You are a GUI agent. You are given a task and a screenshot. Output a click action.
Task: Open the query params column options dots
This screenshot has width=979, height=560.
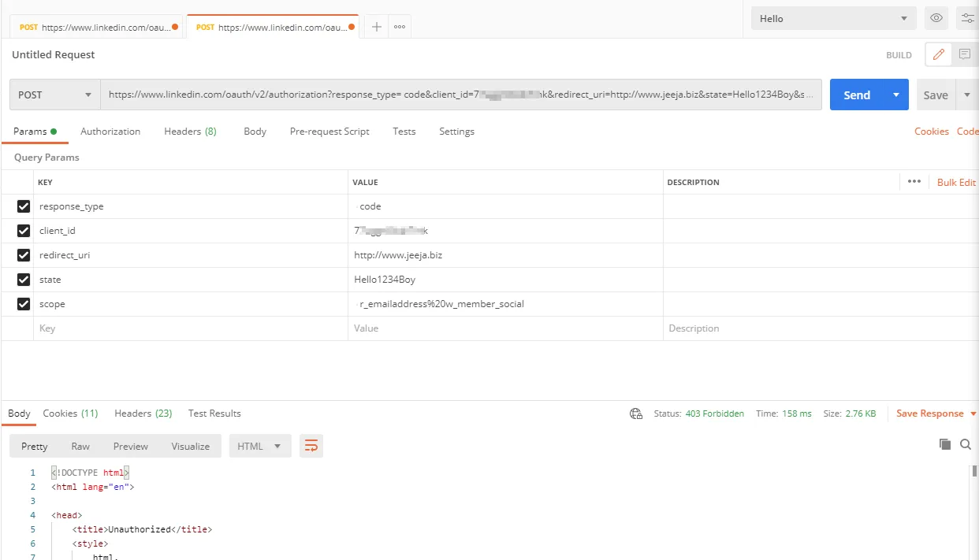914,181
